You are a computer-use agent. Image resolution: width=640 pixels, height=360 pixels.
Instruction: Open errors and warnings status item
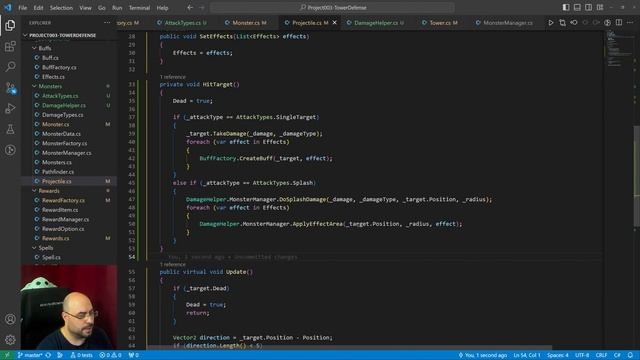pyautogui.click(x=110, y=355)
